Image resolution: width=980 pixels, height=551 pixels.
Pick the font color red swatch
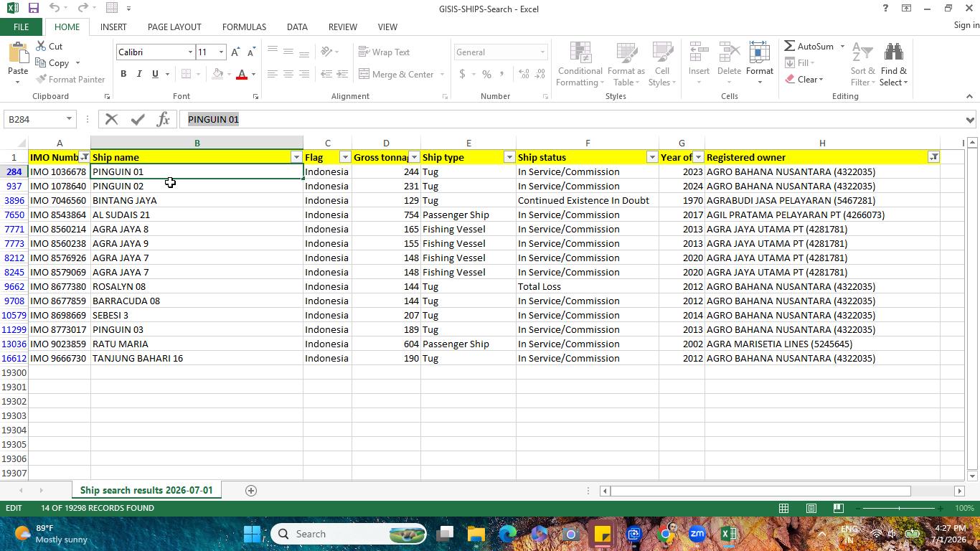[242, 74]
